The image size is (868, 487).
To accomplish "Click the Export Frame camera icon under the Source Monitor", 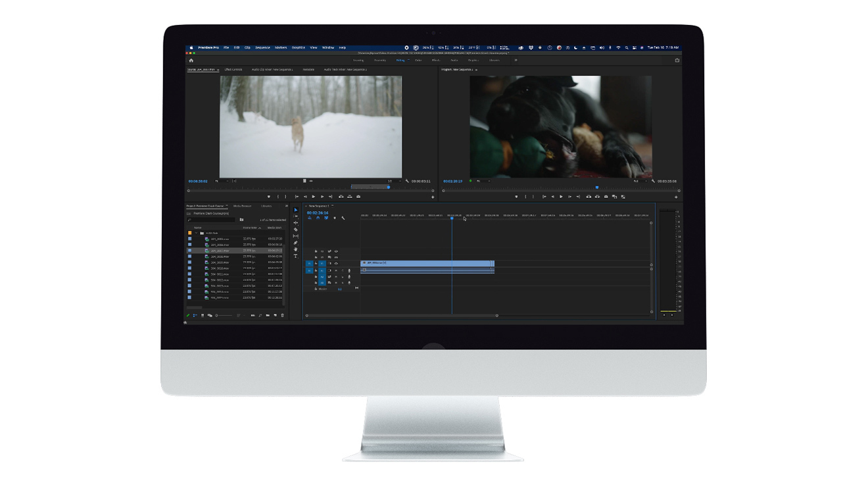I will point(358,197).
